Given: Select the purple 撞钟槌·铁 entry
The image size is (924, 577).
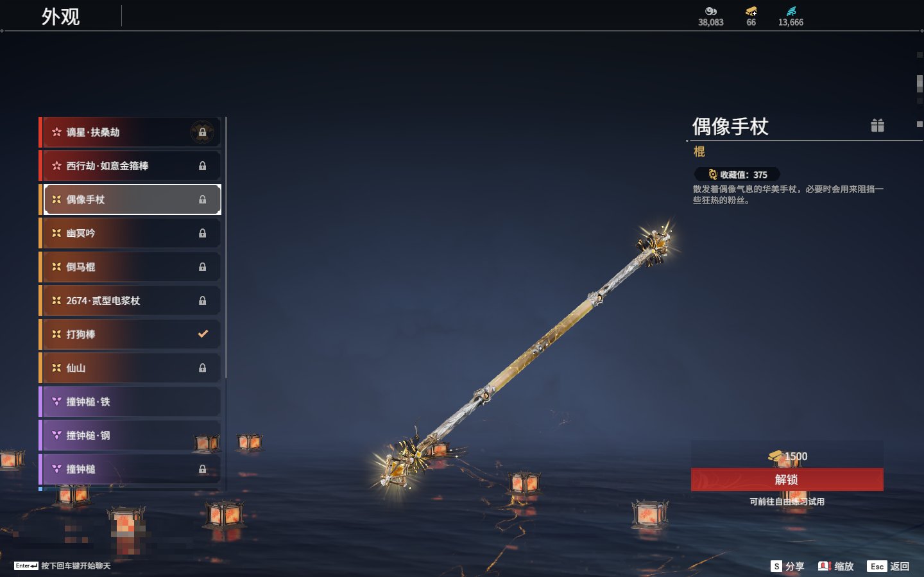Looking at the screenshot, I should point(130,402).
